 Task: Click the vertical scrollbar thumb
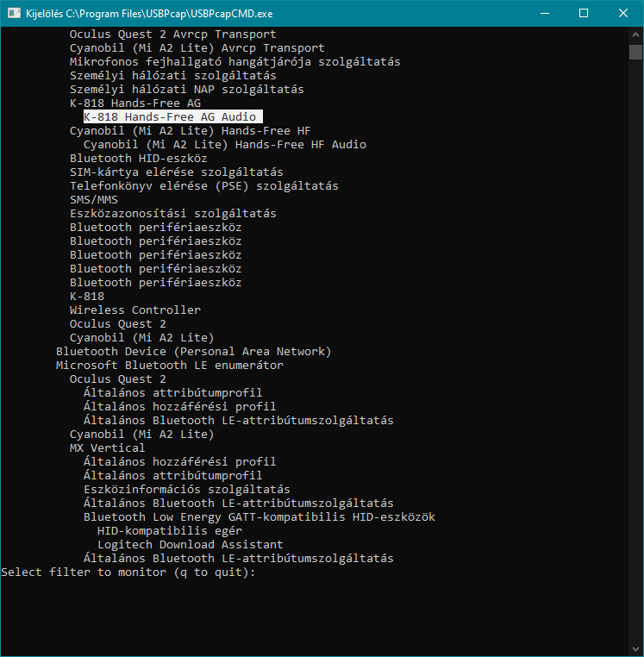click(x=635, y=52)
